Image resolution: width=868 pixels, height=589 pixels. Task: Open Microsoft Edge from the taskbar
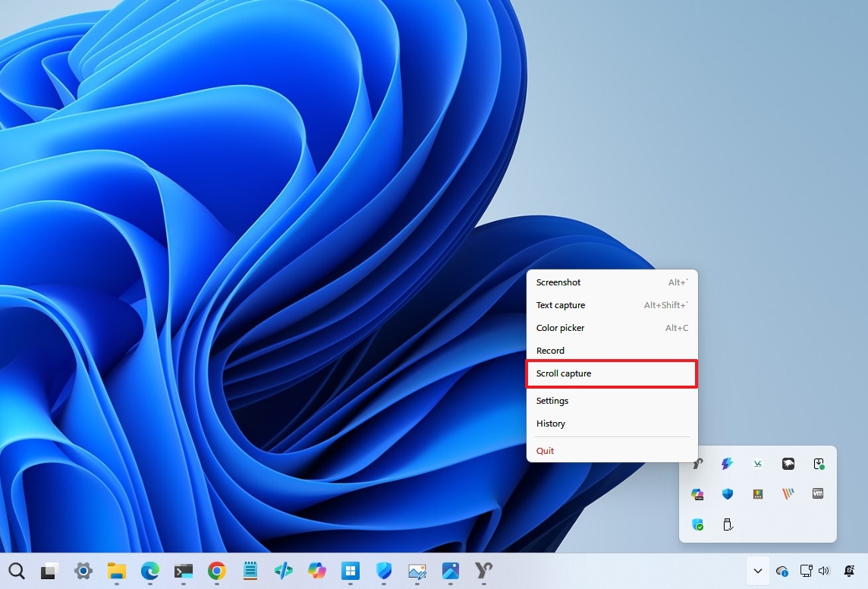pyautogui.click(x=150, y=571)
